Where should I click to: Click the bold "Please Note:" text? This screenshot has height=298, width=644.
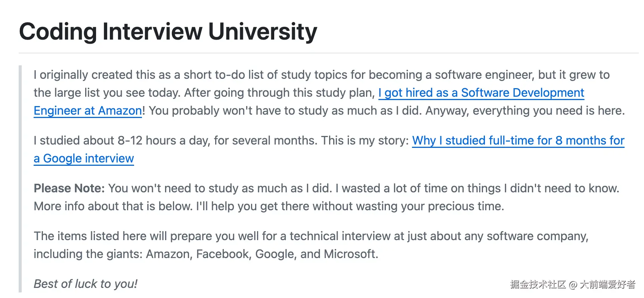69,188
